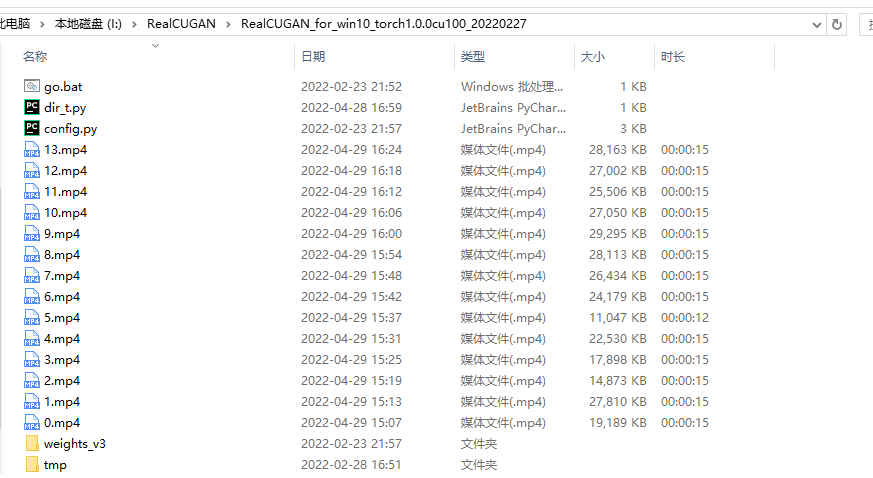Expand breadcrumb arrow after RealCUGAN
873x478 pixels.
(x=228, y=24)
